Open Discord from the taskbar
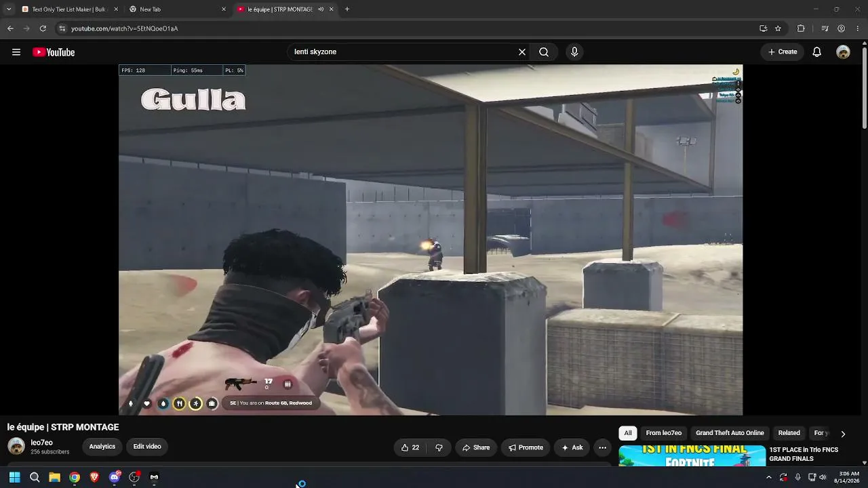The height and width of the screenshot is (488, 868). [x=114, y=477]
